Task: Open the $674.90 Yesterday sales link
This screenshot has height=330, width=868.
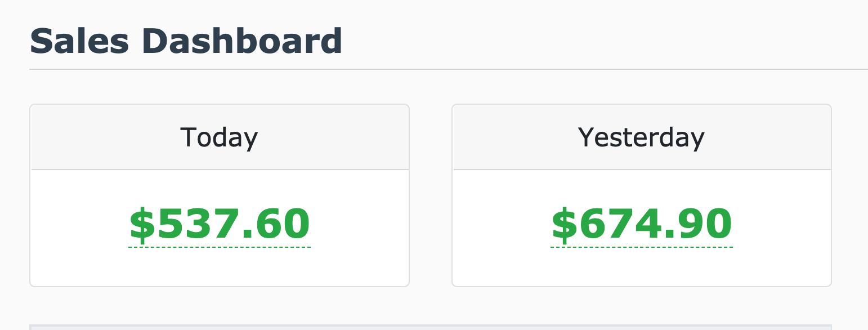Action: 642,224
